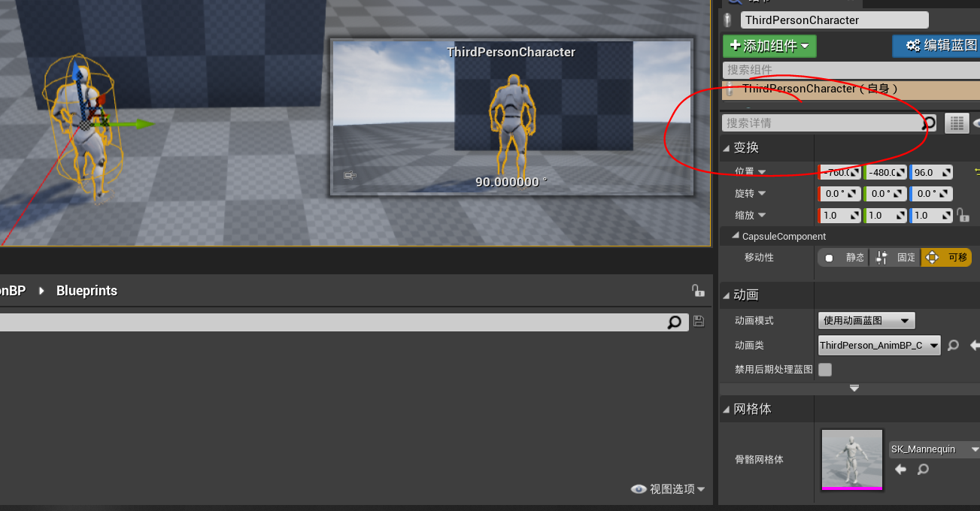
Task: Click the ThirdPersonCharacter camera preview window
Action: pos(511,117)
